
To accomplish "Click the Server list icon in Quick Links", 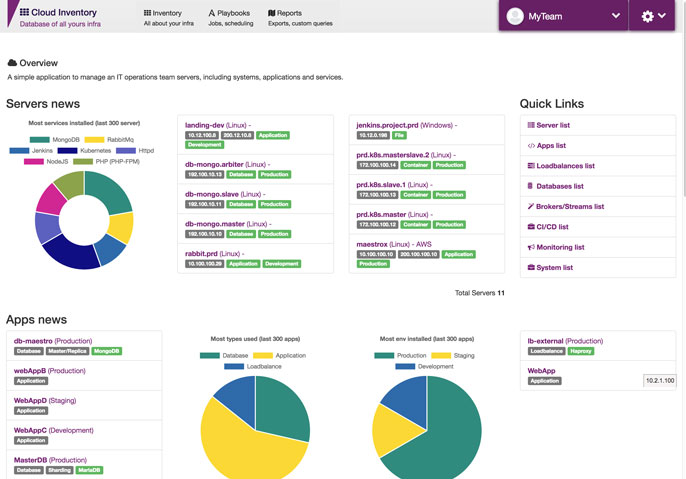I will click(530, 125).
